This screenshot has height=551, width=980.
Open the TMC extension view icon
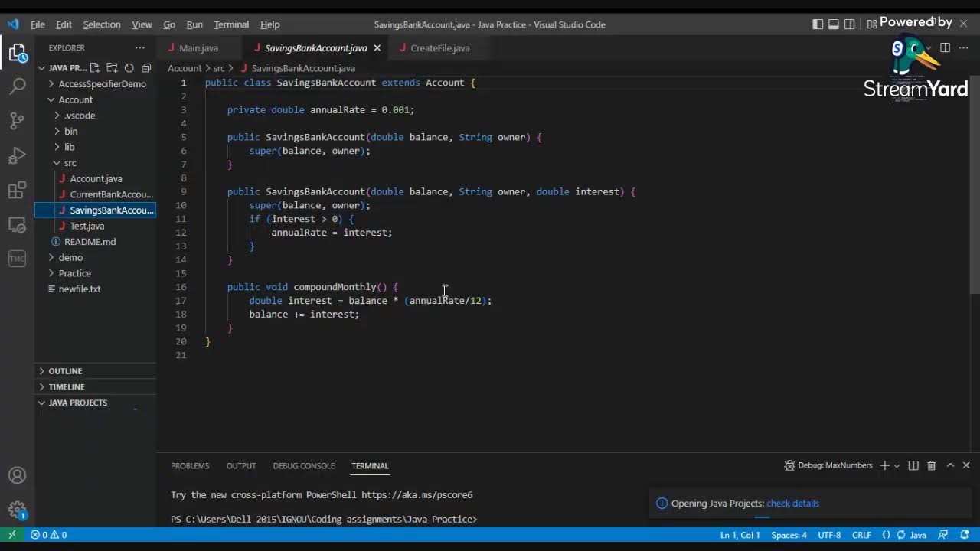(18, 259)
